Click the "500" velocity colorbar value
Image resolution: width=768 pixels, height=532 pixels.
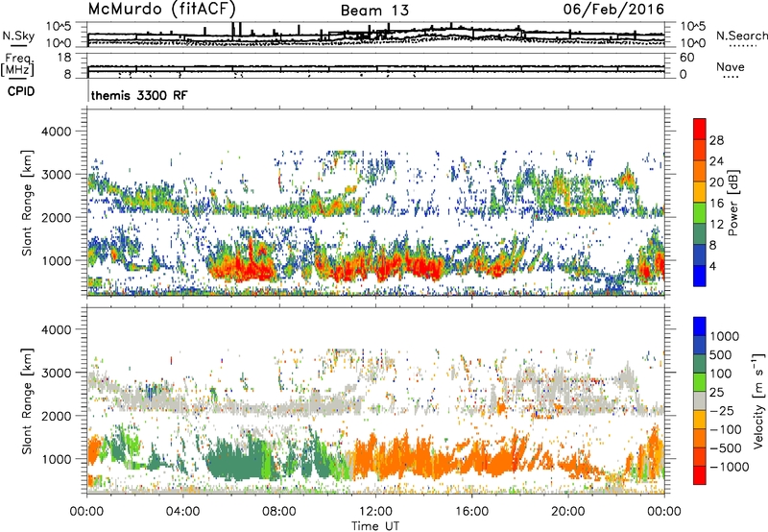click(x=721, y=354)
